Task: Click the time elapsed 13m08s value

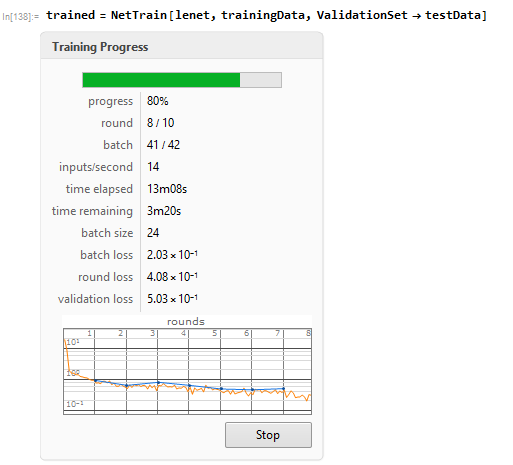Action: point(167,189)
